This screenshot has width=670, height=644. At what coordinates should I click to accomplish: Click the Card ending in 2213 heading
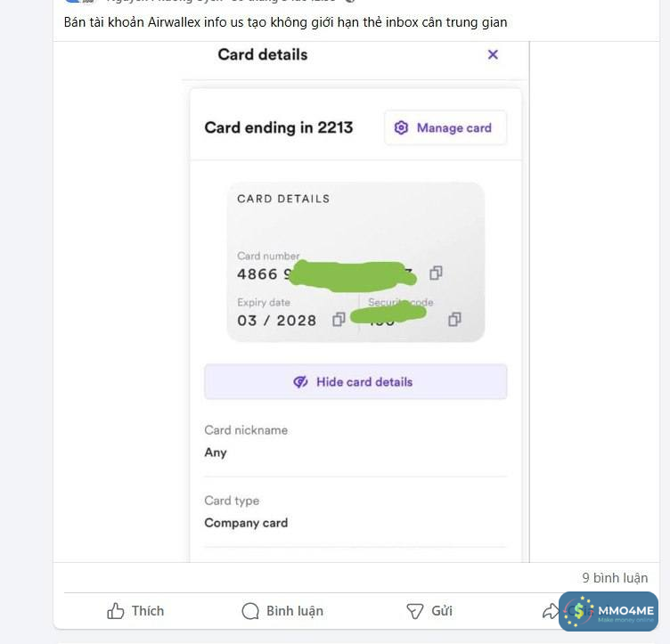point(278,127)
